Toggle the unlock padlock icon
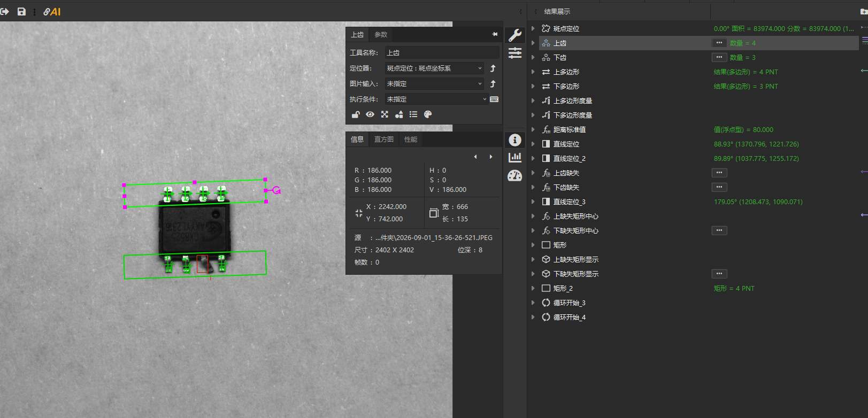868x418 pixels. [x=356, y=114]
